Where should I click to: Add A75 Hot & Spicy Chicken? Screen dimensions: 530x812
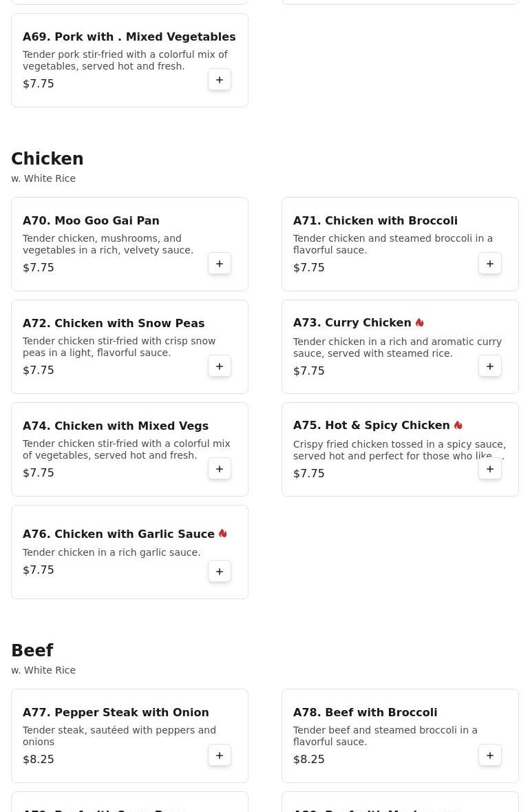click(489, 468)
